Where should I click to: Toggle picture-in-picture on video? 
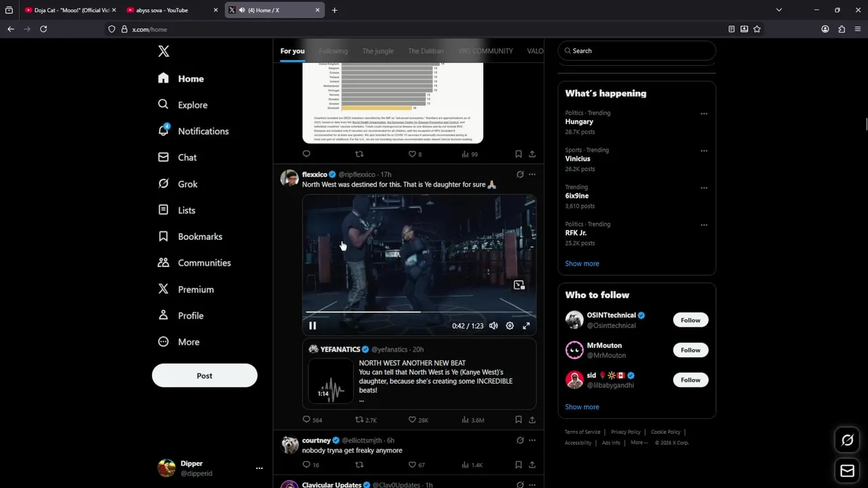click(519, 285)
